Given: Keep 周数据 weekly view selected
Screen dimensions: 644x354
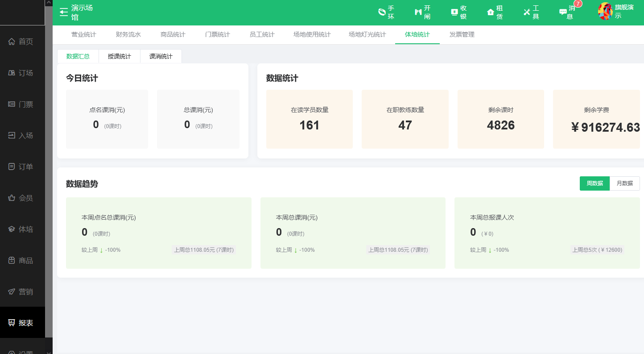Looking at the screenshot, I should coord(594,183).
